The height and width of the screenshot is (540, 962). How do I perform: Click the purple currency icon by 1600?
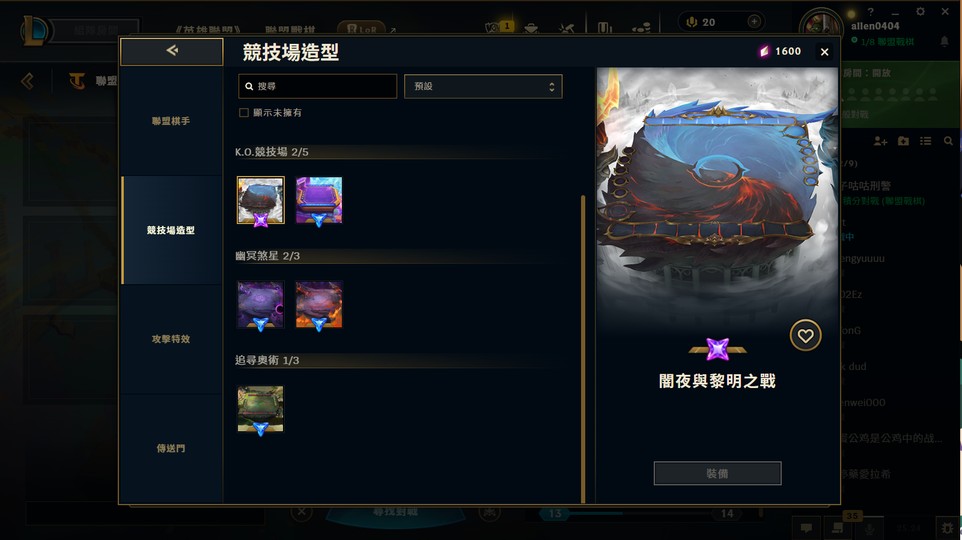[764, 52]
